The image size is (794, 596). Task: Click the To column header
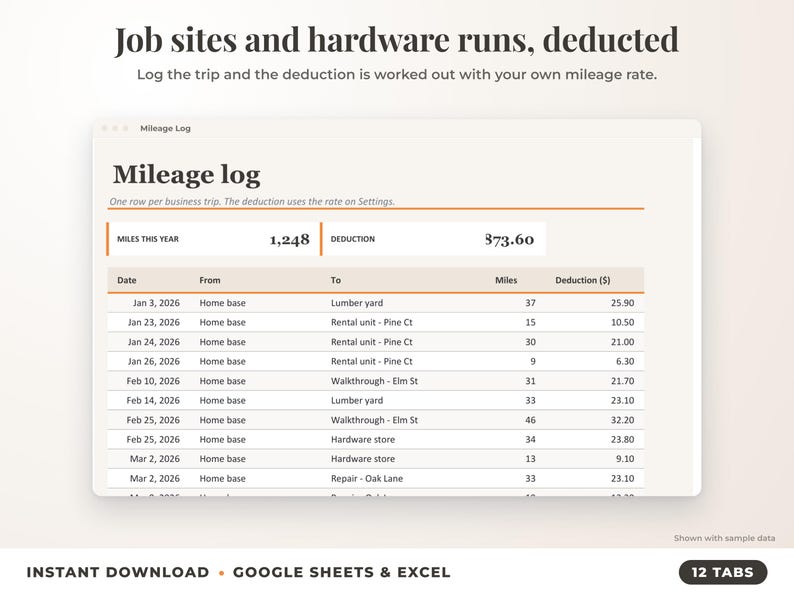[336, 280]
